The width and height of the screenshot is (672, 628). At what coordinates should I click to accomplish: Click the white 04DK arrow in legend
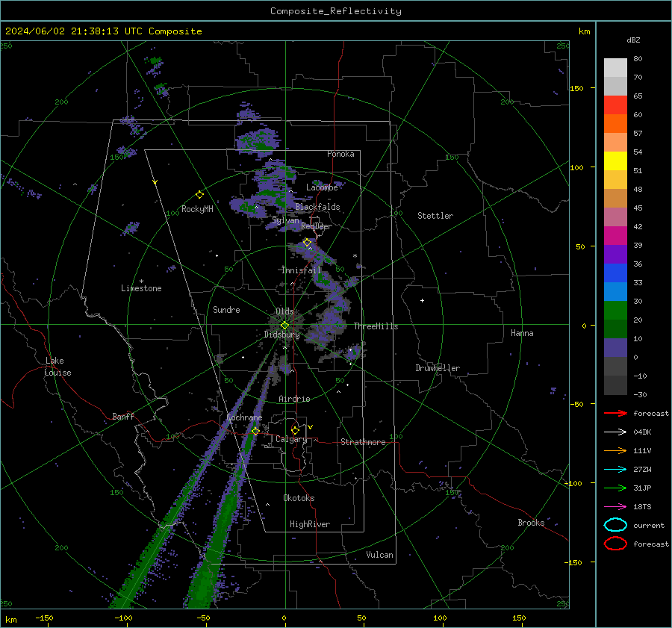point(615,432)
